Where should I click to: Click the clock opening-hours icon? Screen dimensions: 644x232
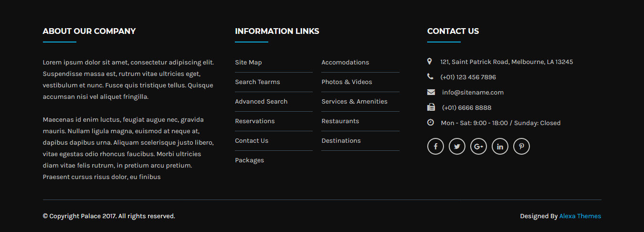point(431,123)
